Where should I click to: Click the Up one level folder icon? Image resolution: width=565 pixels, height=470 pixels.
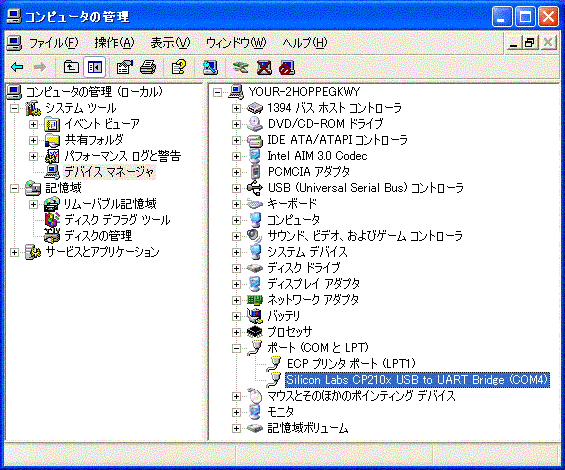(x=71, y=67)
